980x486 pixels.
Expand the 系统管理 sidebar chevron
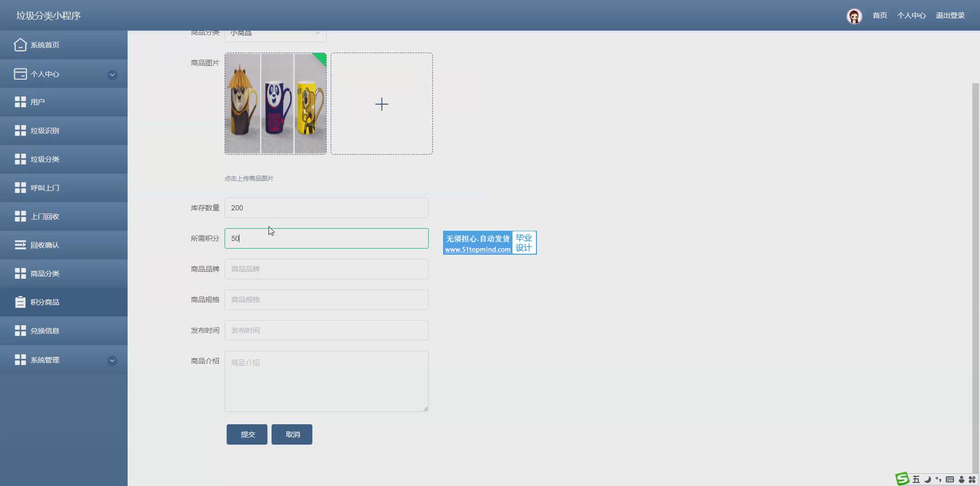112,361
